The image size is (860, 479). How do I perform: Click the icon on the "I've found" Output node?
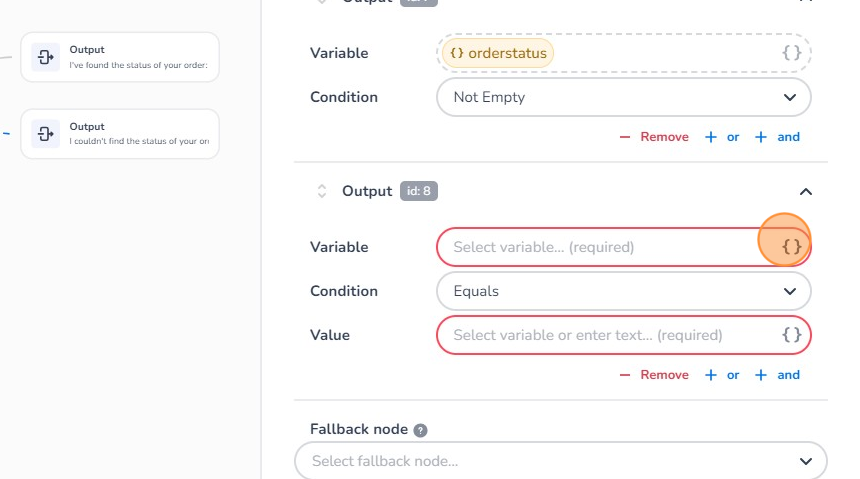(x=45, y=57)
